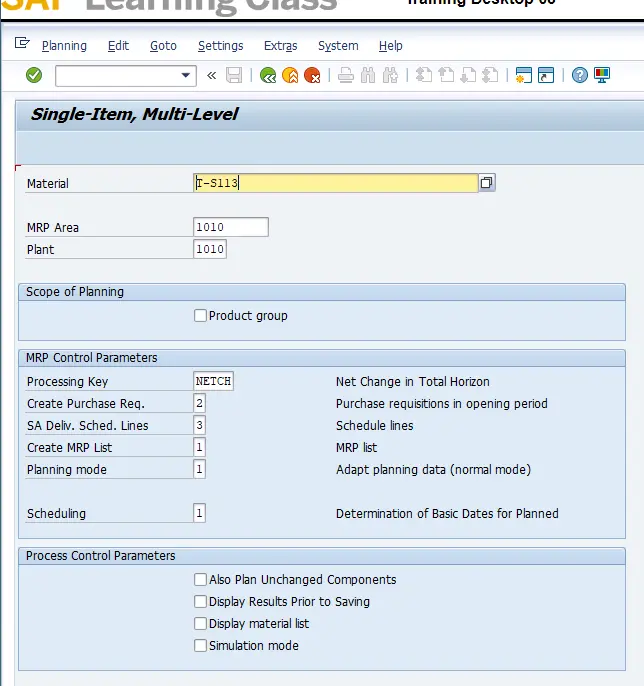Open the Material field search help button
Screen dimensions: 644x686
pyautogui.click(x=487, y=183)
